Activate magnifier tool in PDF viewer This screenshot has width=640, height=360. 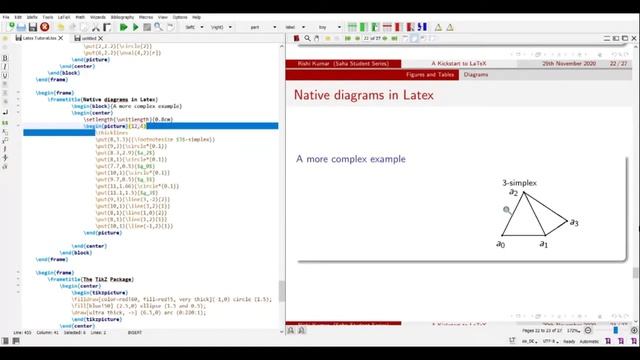307,38
